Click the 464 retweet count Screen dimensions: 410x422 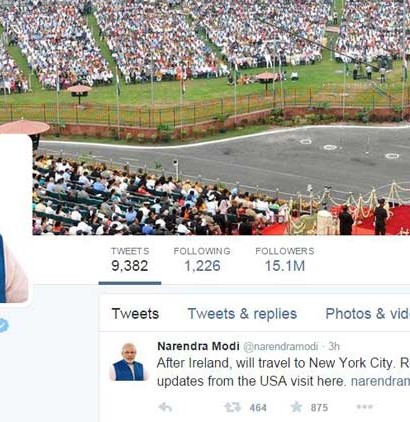click(x=258, y=408)
